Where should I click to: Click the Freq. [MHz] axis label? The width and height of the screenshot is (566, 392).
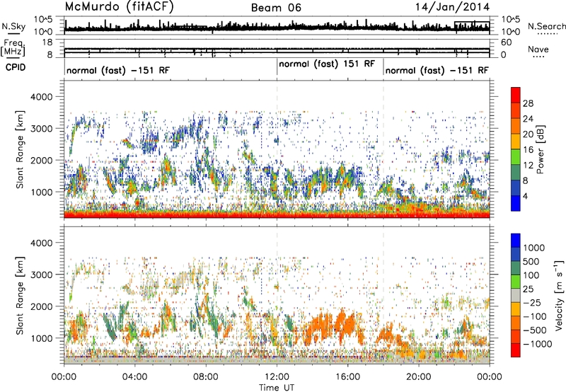click(x=13, y=48)
